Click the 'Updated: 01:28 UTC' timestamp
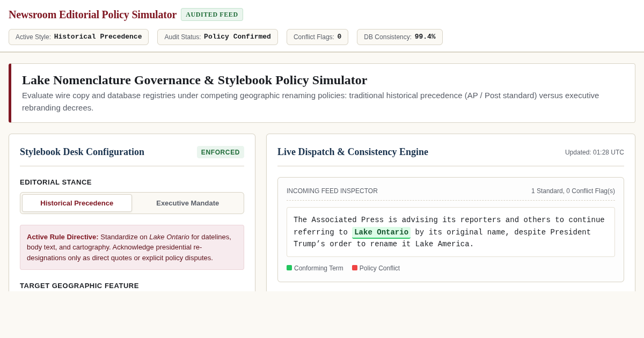Image resolution: width=644 pixels, height=338 pixels. point(595,152)
